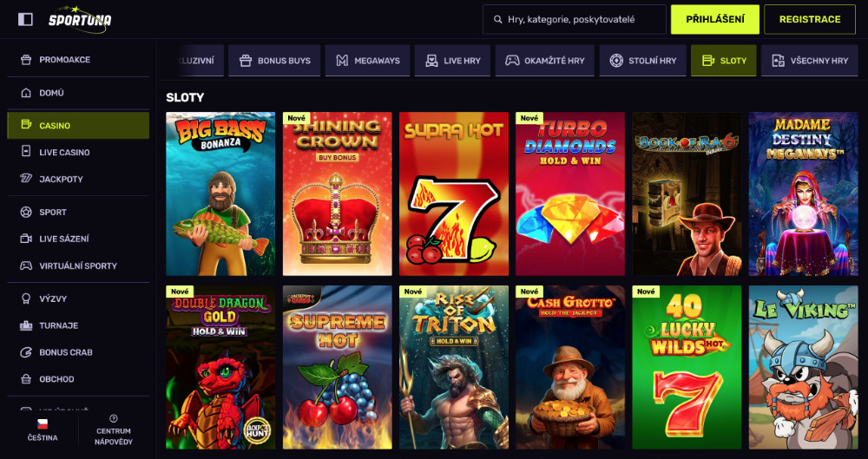Viewport: 868px width, 459px height.
Task: Go to Domů home page
Action: tap(51, 93)
